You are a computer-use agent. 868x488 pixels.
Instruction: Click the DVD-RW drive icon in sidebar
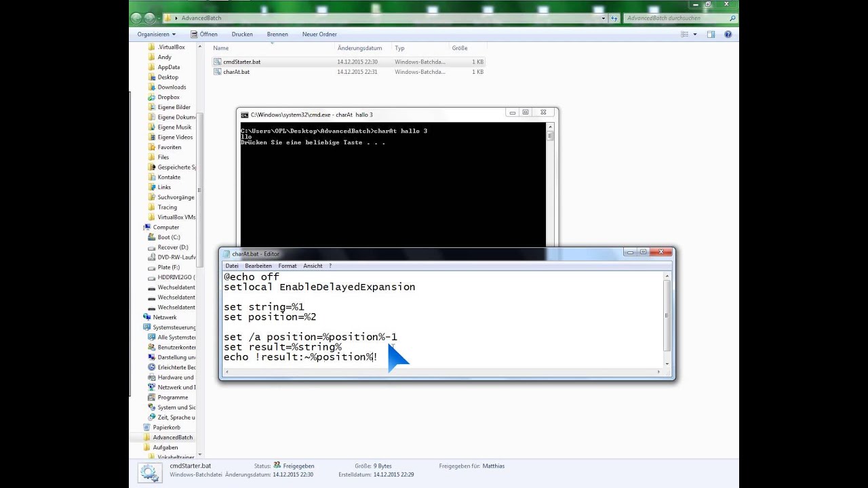[x=151, y=258]
